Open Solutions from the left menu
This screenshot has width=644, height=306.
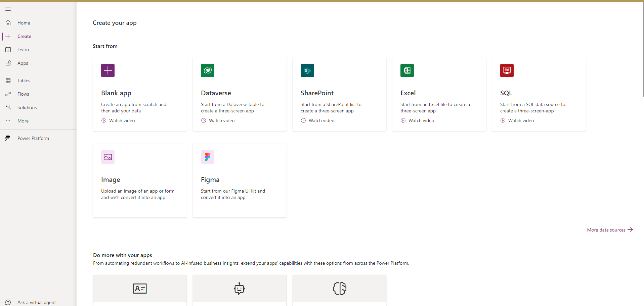[27, 107]
